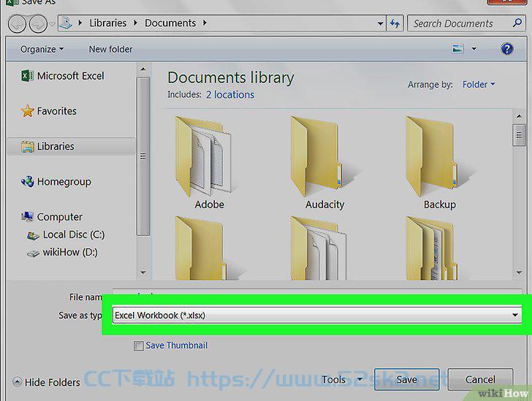Click navigation pane scroll down arrow
The width and height of the screenshot is (532, 401).
tap(143, 272)
